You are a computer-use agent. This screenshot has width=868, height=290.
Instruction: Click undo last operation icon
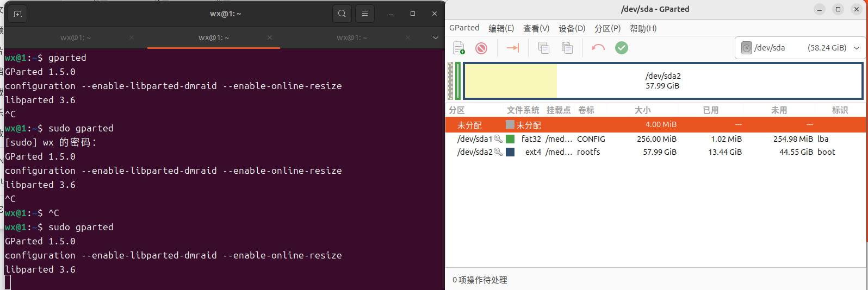pos(598,48)
